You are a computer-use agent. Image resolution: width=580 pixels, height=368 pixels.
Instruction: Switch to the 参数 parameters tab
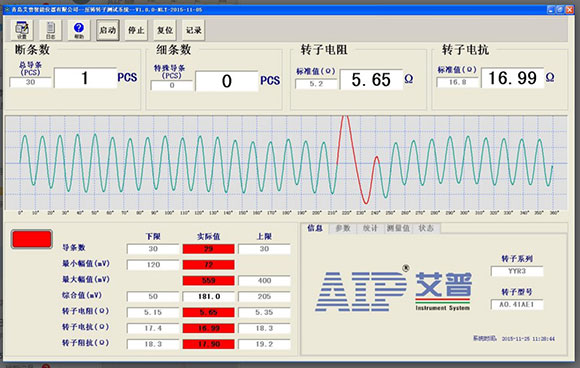point(343,228)
